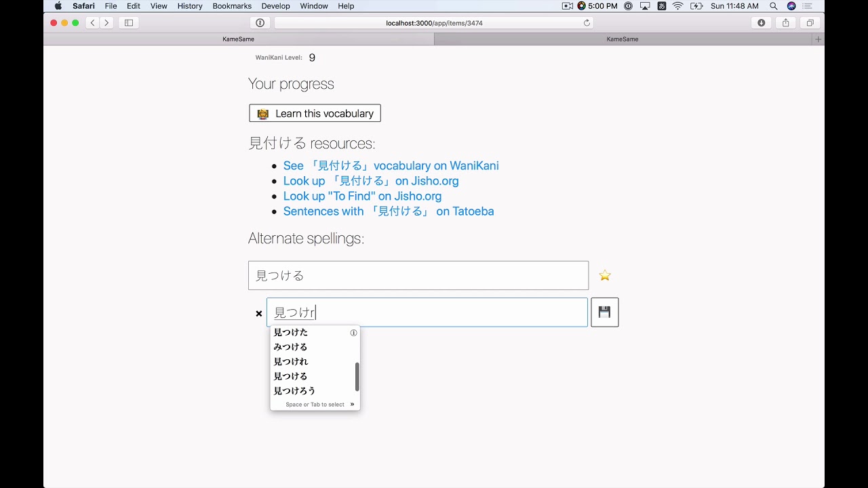Click the info icon beside 見つけた candidate
This screenshot has height=488, width=868.
(353, 333)
